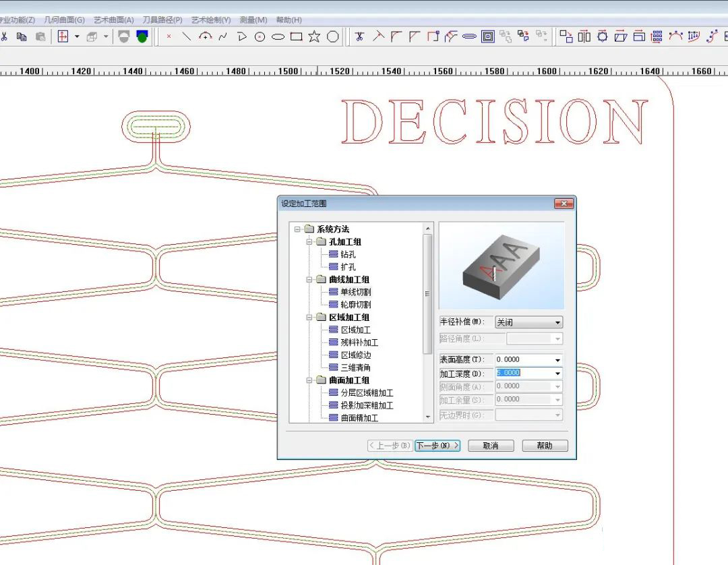Viewport: 728px width, 565px height.
Task: Choose the star shape tool
Action: [314, 36]
